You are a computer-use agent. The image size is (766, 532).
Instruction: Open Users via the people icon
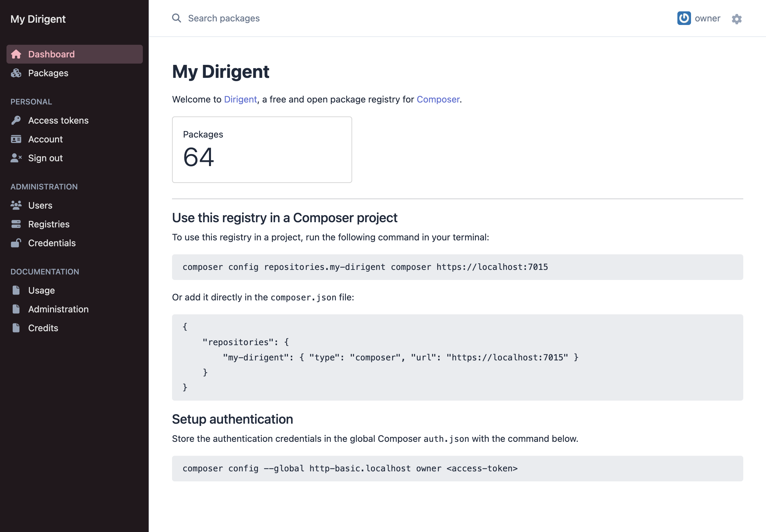[x=16, y=205]
